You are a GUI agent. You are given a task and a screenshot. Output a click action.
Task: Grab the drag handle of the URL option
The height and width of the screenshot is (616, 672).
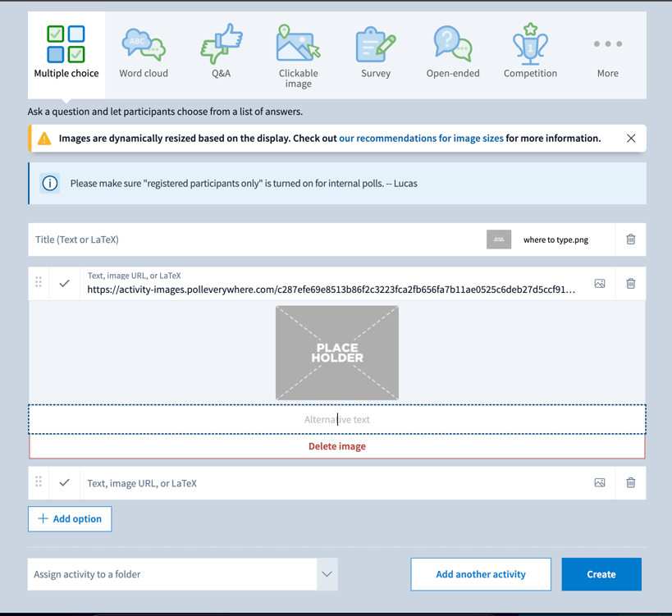click(x=39, y=282)
